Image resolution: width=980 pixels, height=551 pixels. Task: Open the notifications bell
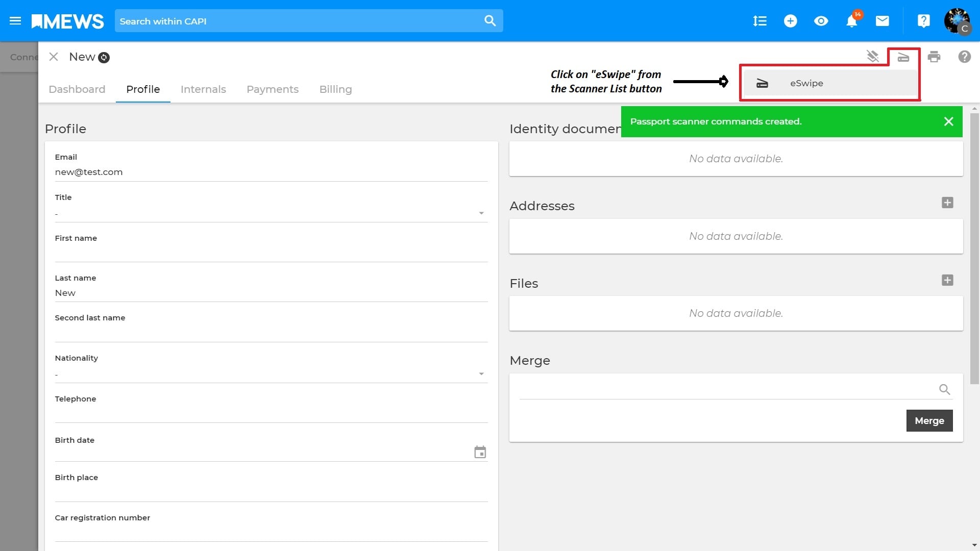851,21
